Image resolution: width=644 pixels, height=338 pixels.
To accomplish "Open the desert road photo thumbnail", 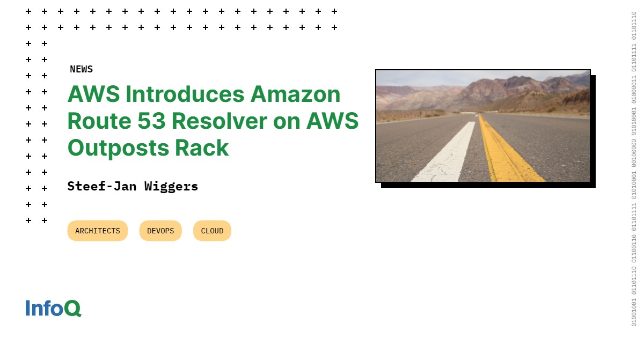I will coord(483,126).
